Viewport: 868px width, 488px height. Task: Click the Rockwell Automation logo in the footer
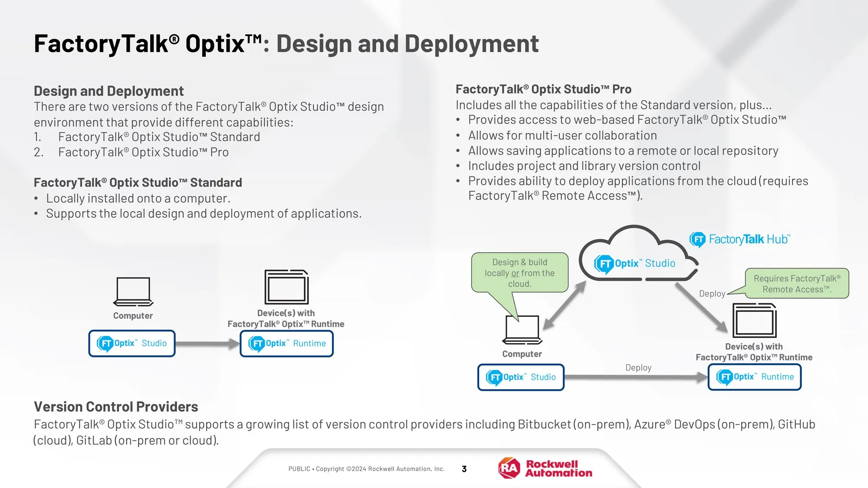click(546, 468)
